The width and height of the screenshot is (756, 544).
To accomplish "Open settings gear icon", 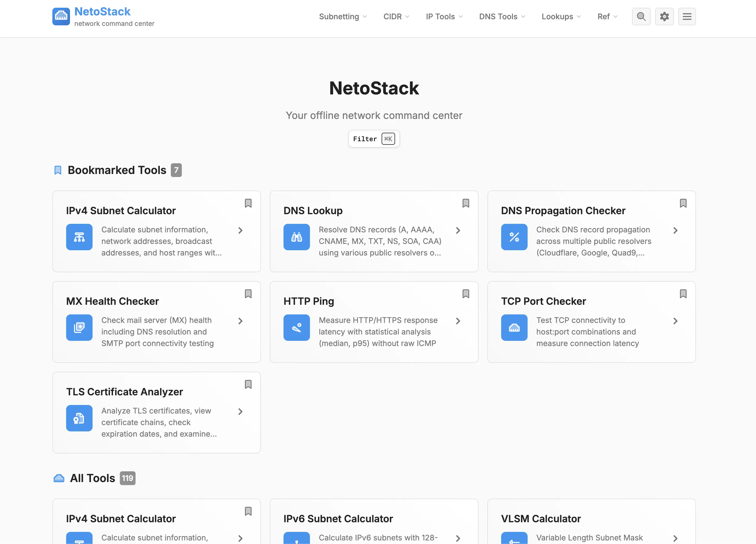I will [664, 16].
